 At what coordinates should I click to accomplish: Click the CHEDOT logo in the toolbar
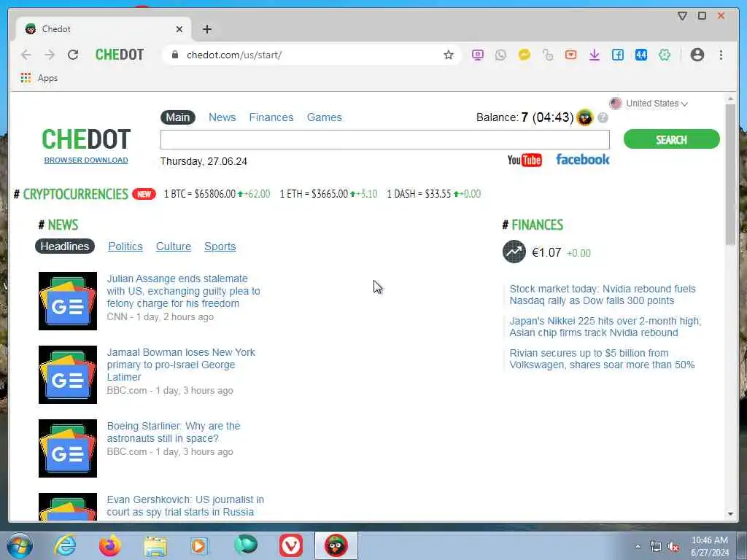point(120,55)
